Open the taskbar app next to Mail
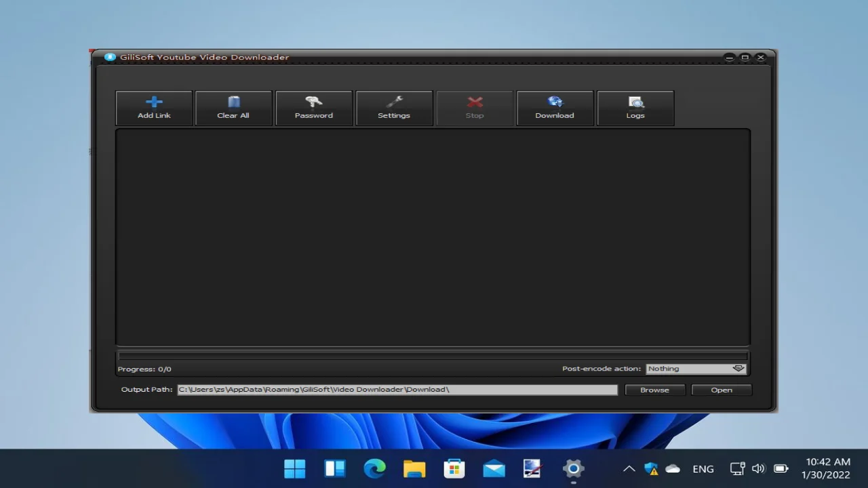The width and height of the screenshot is (868, 488). pos(533,468)
